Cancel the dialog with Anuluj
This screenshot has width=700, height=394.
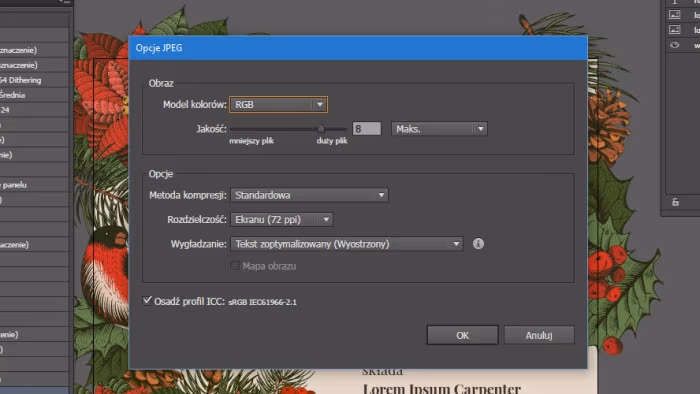pos(539,335)
